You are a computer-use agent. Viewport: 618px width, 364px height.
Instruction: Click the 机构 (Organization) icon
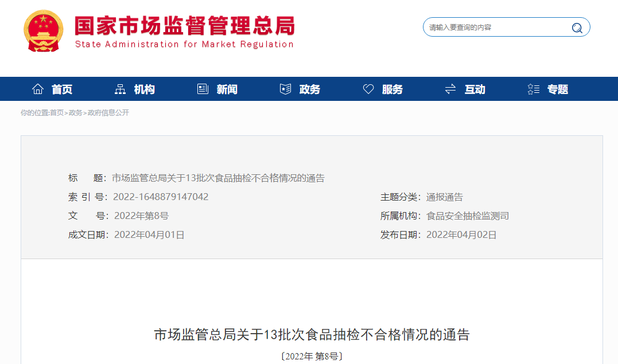click(119, 88)
